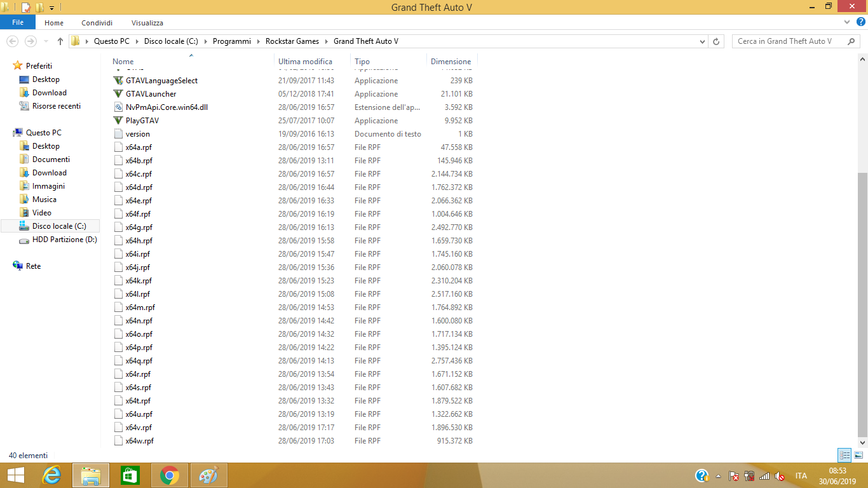Open Google Chrome from the taskbar
Viewport: 868px width, 488px height.
170,475
